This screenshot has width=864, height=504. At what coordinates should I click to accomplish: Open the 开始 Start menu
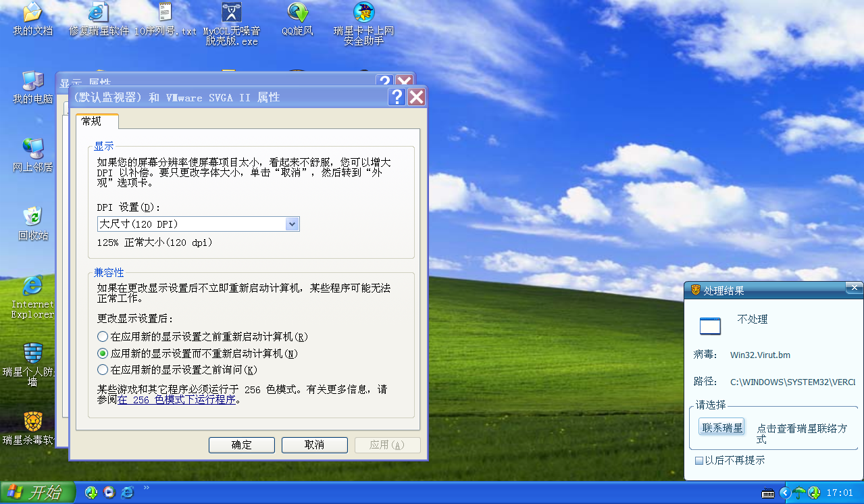(x=38, y=493)
